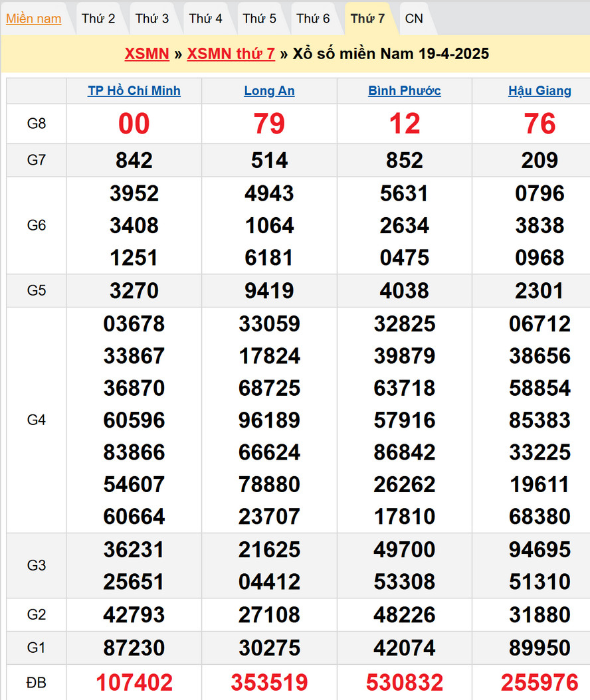Open the XSMN thứ 7 breadcrumb link
Screen dimensions: 590x700
(231, 54)
